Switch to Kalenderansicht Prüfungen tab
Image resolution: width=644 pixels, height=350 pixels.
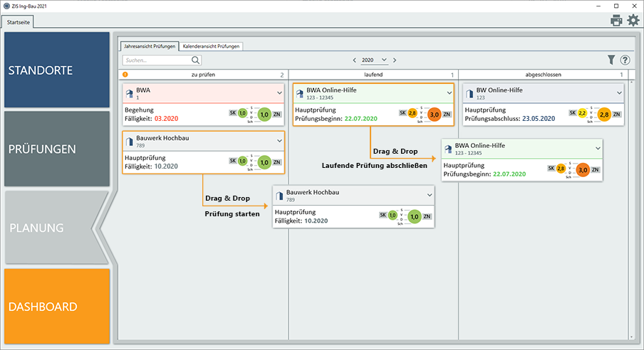[x=211, y=46]
